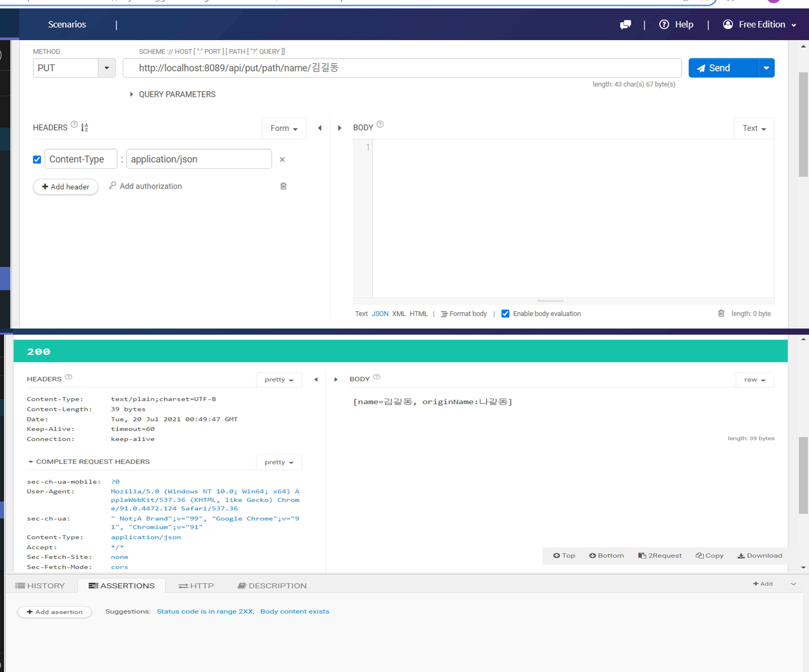Switch to ASSERTIONS tab
This screenshot has width=809, height=672.
click(x=121, y=586)
